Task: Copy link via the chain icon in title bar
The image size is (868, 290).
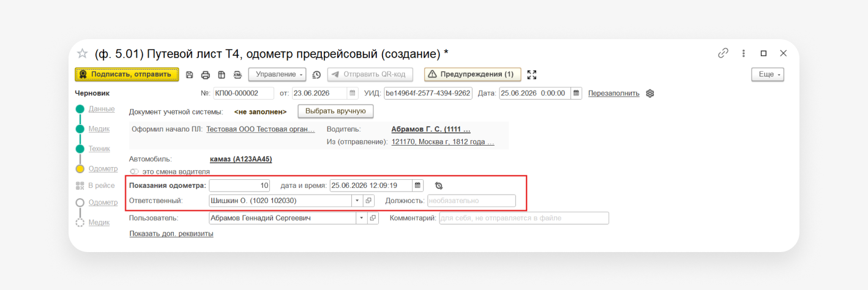Action: (x=723, y=53)
